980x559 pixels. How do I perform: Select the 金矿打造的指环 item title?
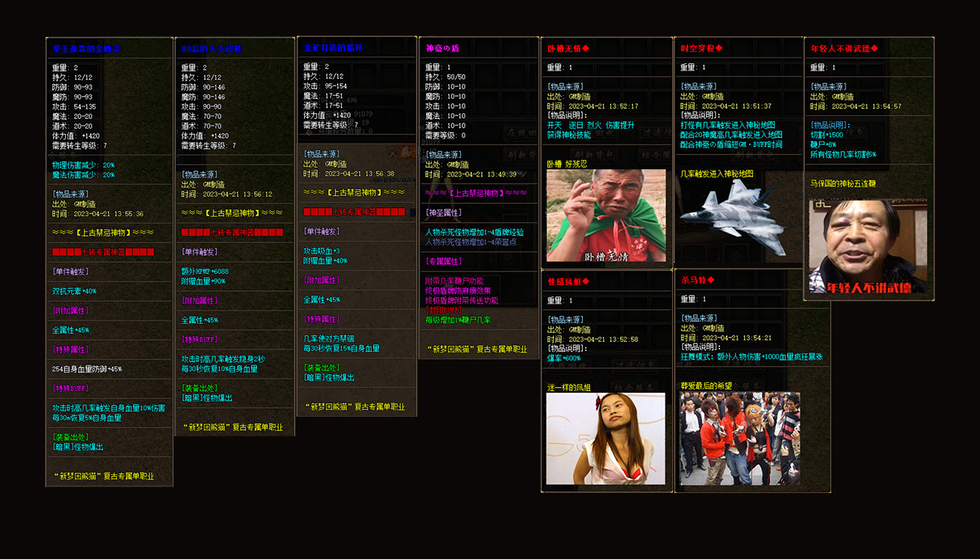332,49
